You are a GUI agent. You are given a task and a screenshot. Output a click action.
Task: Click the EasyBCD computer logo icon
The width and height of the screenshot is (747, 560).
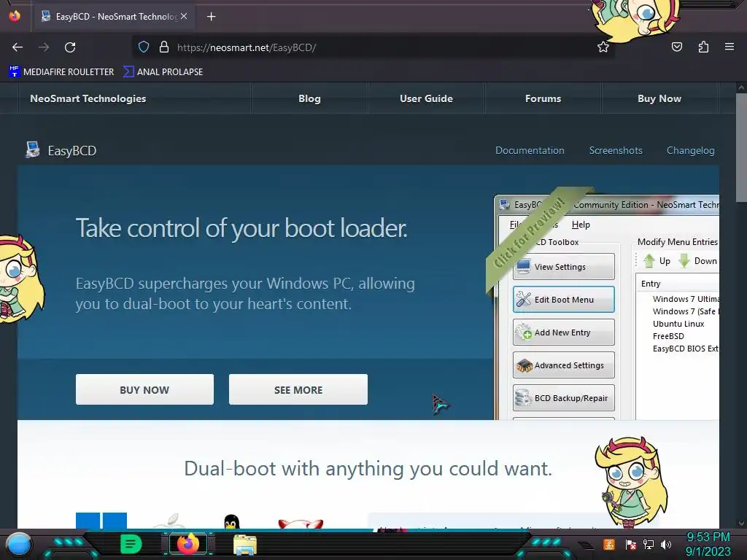click(x=32, y=150)
